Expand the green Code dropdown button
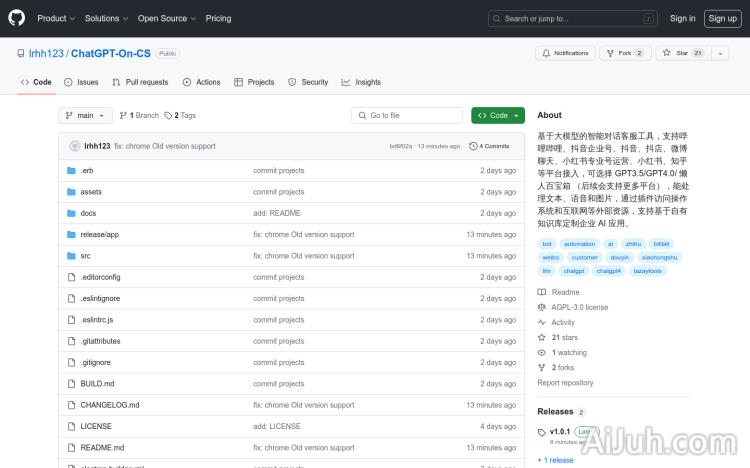This screenshot has width=750, height=468. pos(497,115)
